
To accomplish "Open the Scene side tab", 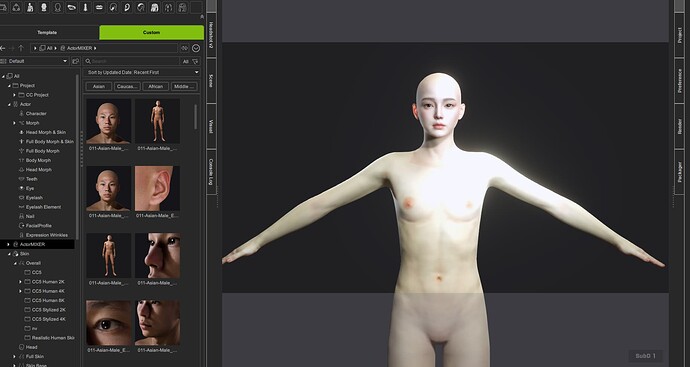I will point(211,81).
